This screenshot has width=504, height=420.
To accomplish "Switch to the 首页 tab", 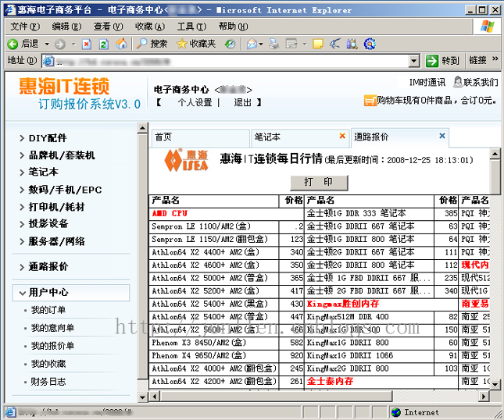I will 201,137.
